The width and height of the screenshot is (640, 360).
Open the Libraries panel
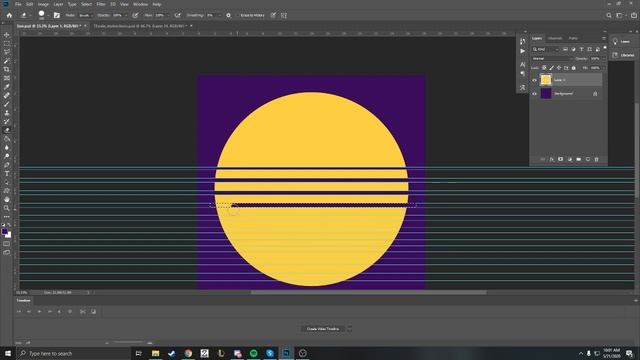[623, 55]
